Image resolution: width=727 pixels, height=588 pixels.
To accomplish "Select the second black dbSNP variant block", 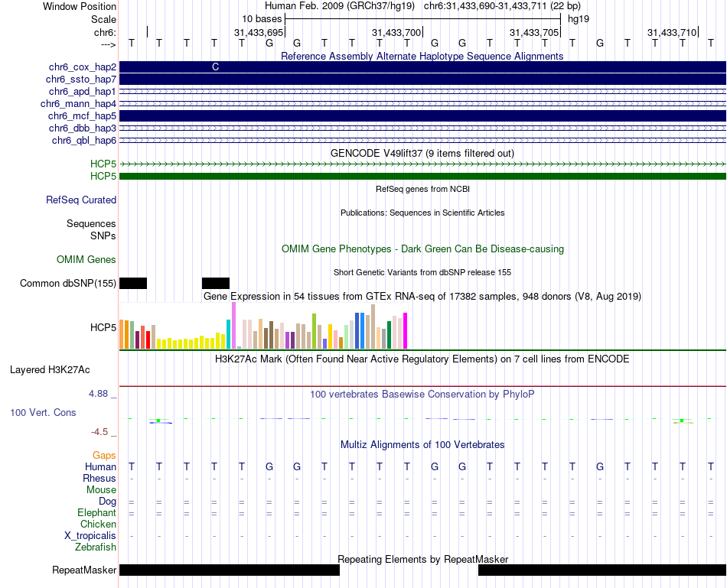I will (216, 283).
